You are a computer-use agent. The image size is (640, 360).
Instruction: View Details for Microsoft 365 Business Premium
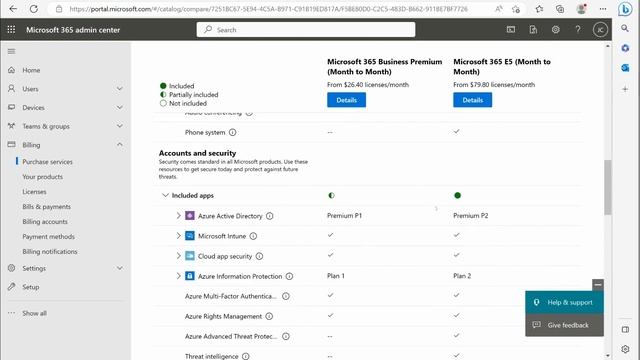coord(346,100)
